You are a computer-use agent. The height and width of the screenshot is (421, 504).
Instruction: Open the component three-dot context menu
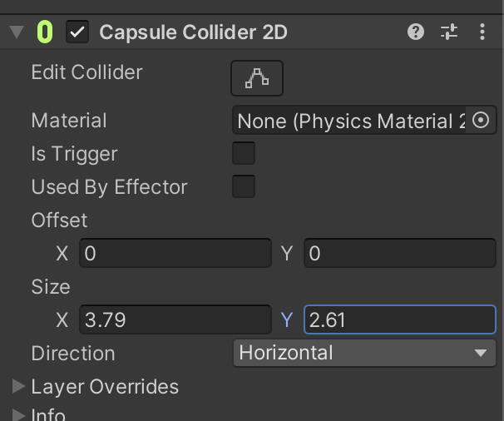point(483,32)
